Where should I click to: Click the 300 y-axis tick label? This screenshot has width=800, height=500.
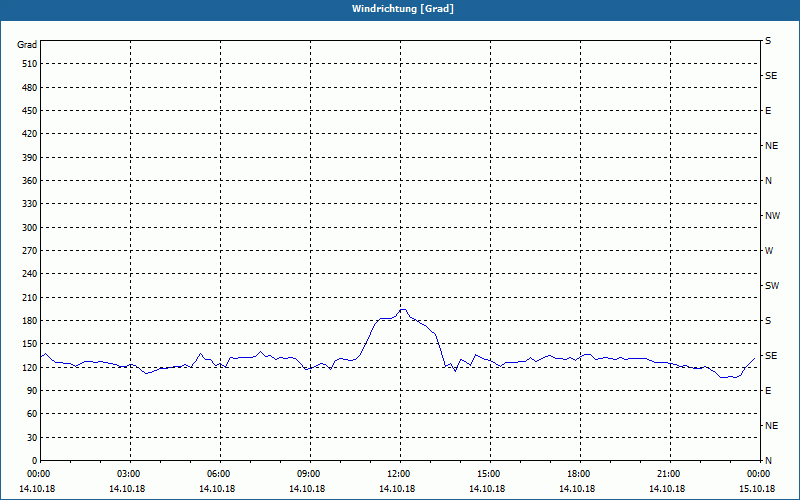tap(30, 228)
